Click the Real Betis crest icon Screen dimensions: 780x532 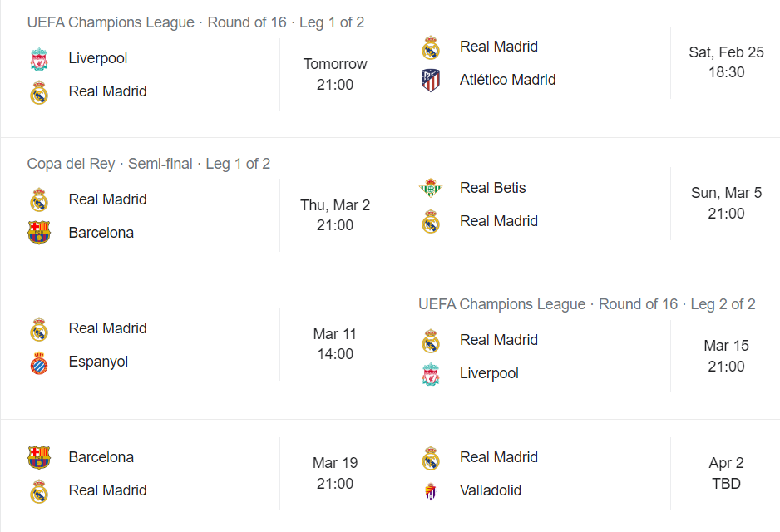(x=430, y=188)
